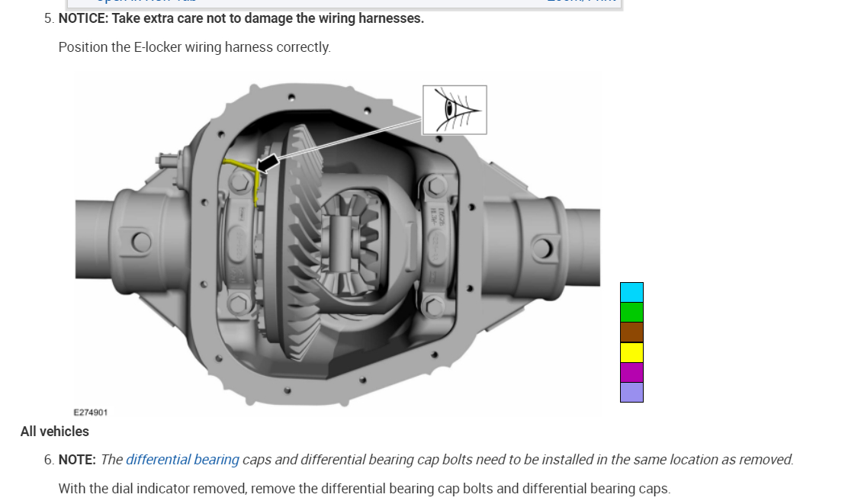Click 'Position the E-locker wiring harness correctly' text
The height and width of the screenshot is (504, 845).
click(x=194, y=47)
